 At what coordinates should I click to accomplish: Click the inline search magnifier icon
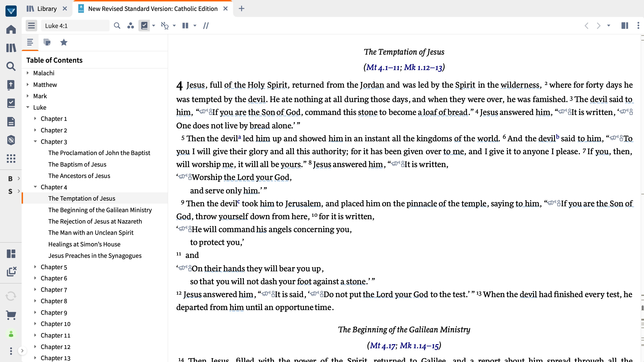coord(117,25)
